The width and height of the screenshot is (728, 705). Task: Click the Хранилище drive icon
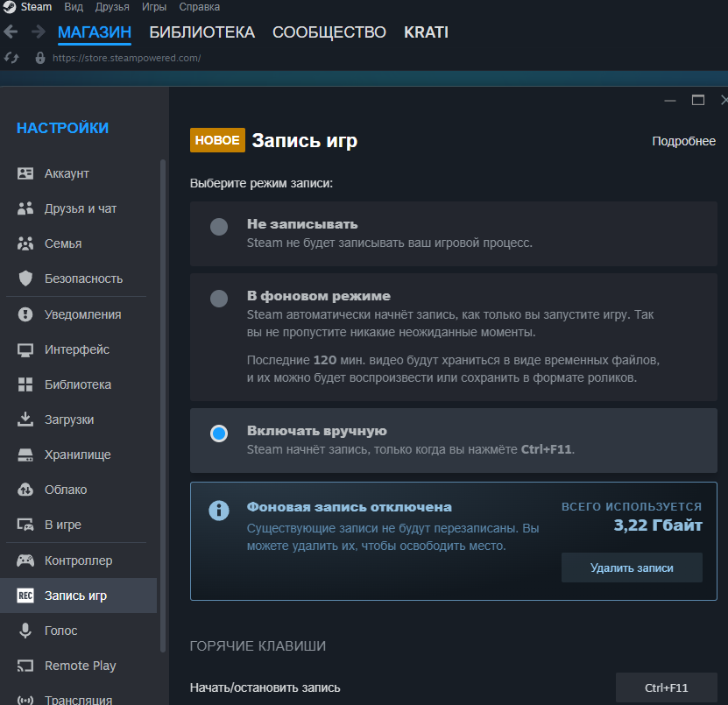pyautogui.click(x=25, y=455)
